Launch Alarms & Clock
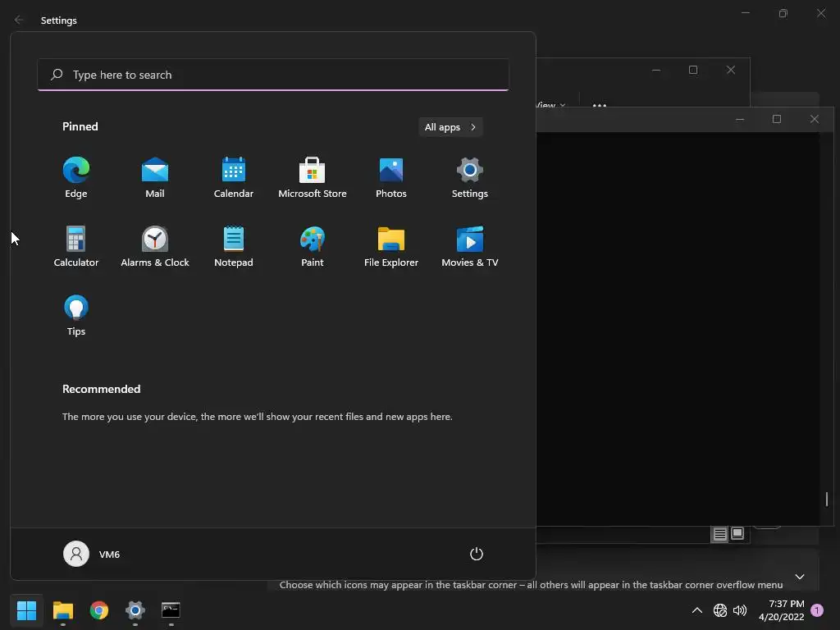Screen dimensions: 840x630 pyautogui.click(x=155, y=246)
